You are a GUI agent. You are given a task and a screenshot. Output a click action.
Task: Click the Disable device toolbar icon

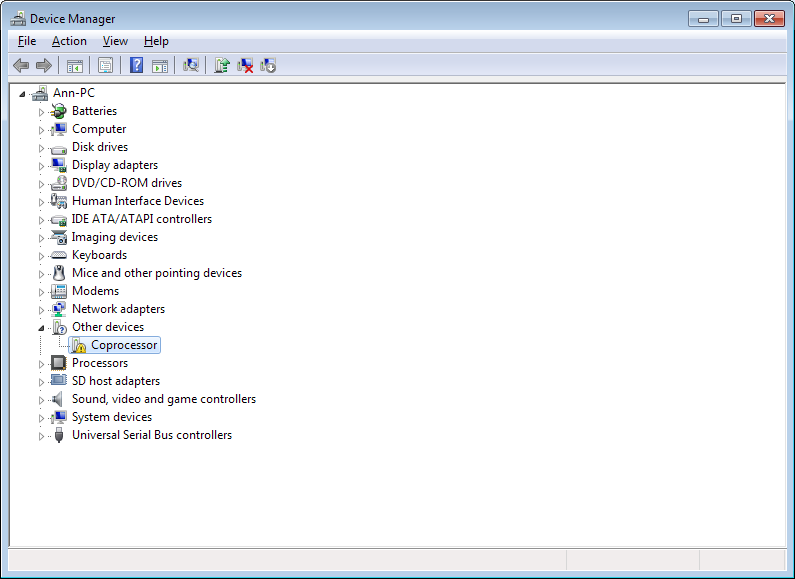pos(268,65)
